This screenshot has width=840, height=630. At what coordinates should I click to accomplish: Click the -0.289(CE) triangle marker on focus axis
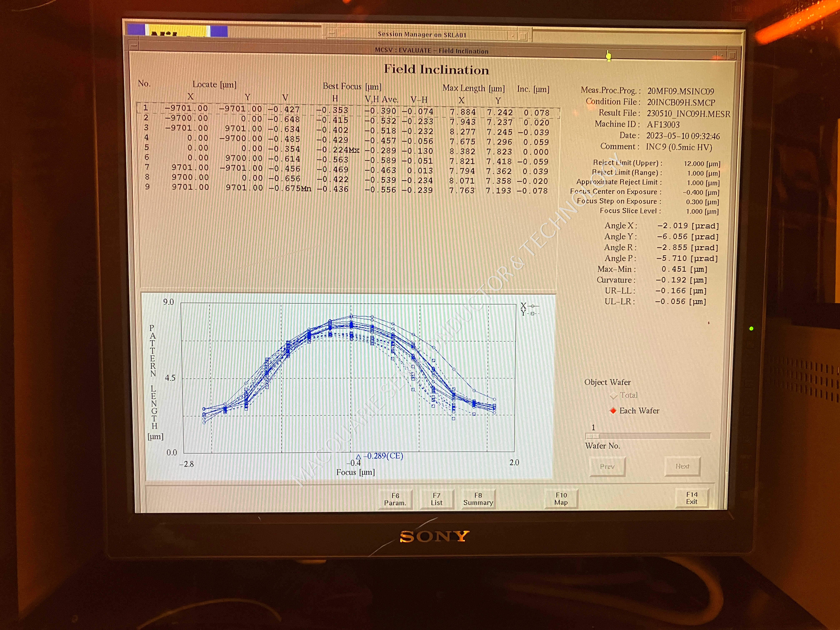pyautogui.click(x=358, y=457)
